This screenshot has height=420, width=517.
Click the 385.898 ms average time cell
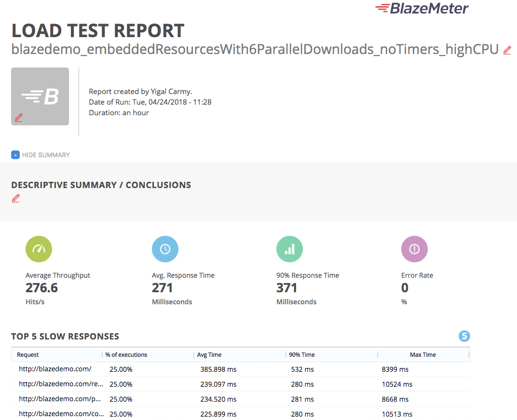pyautogui.click(x=218, y=369)
